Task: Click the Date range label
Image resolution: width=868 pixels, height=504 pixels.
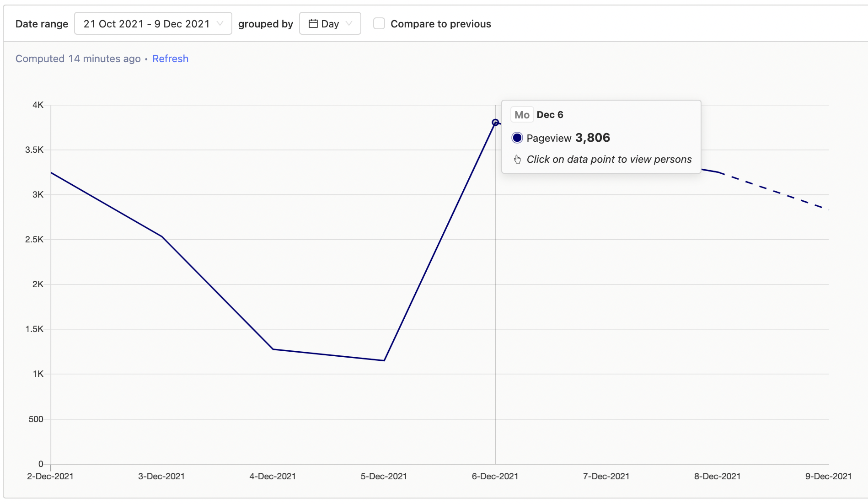Action: pos(42,23)
